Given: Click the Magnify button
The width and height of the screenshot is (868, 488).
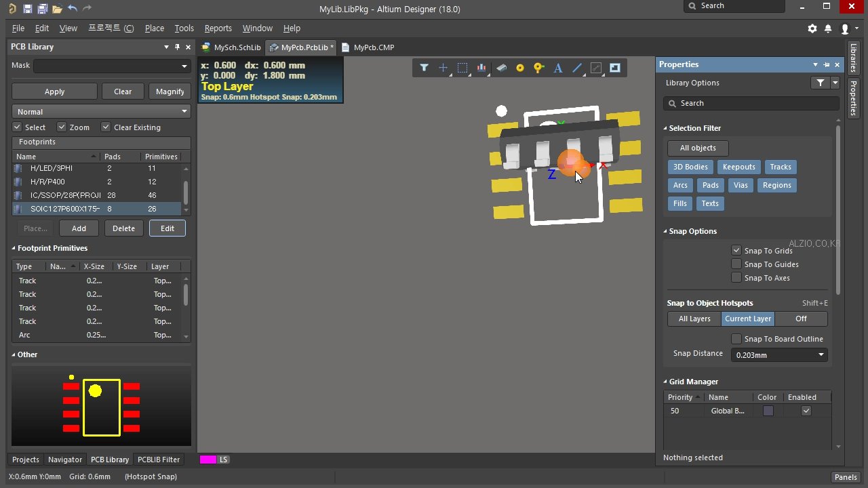Looking at the screenshot, I should 170,91.
